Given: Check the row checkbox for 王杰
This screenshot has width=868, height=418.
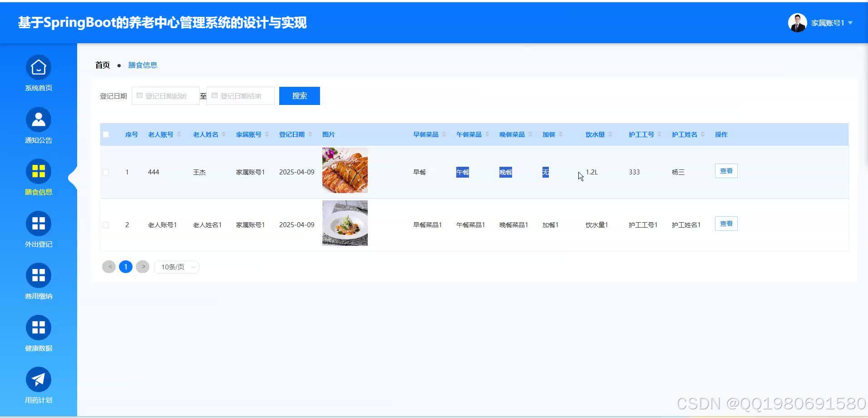Looking at the screenshot, I should [106, 172].
